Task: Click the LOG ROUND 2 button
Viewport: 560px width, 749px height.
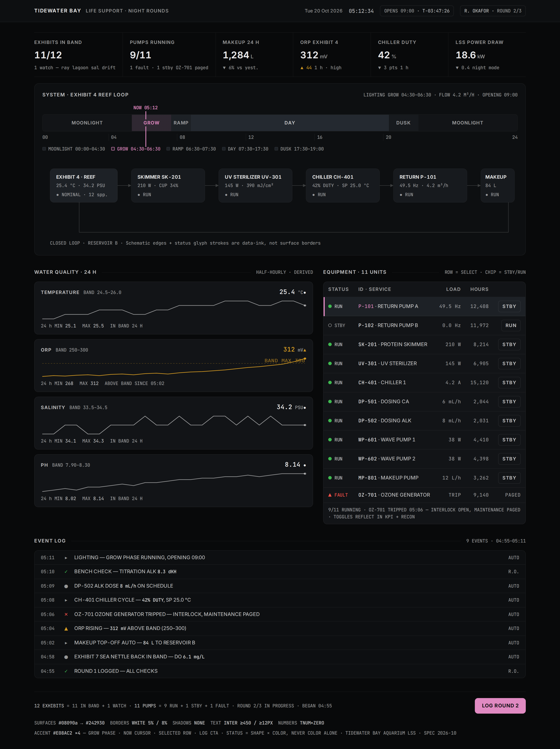Action: click(x=500, y=706)
